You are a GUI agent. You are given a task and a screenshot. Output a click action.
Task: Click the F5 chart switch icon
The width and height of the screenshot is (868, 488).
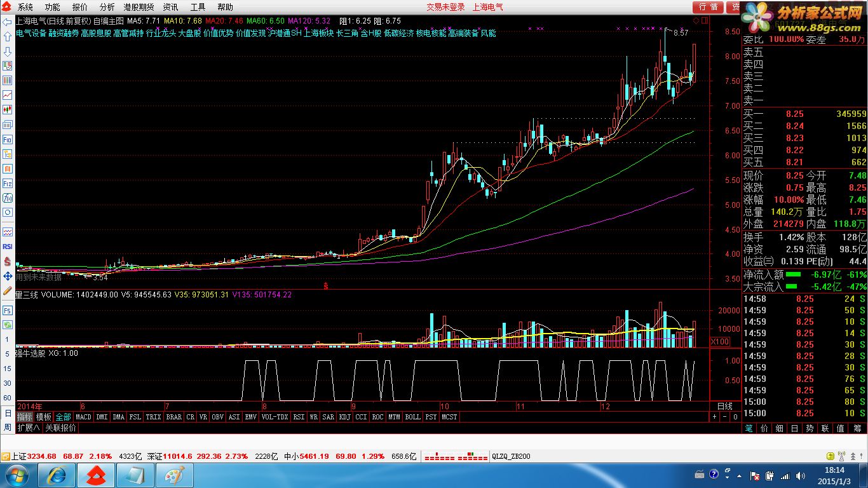click(8, 310)
